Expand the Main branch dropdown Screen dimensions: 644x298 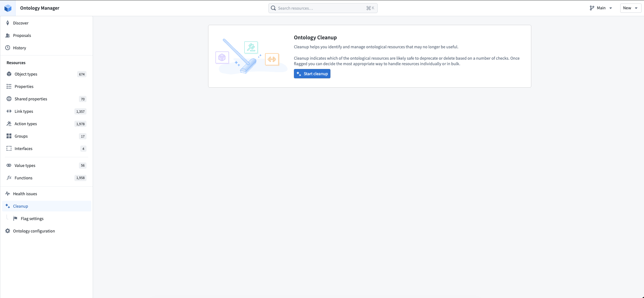tap(601, 8)
